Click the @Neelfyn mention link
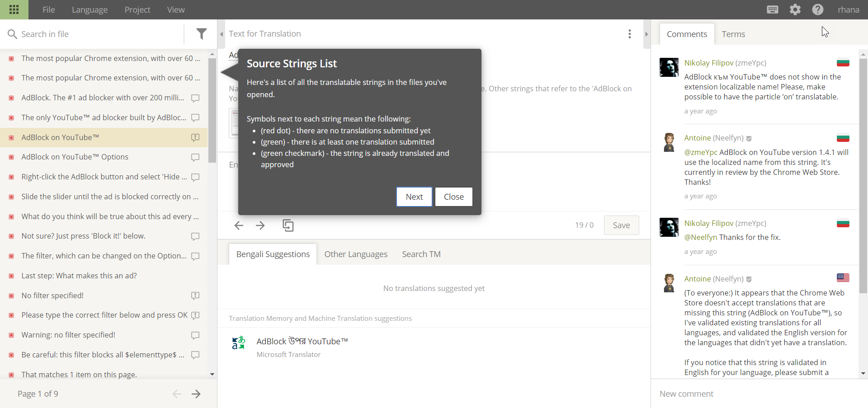 pyautogui.click(x=701, y=237)
